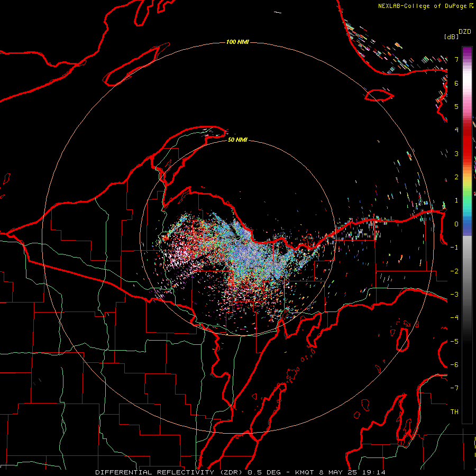Click the 19:14 timestamp
The width and height of the screenshot is (476, 476).
[374, 472]
